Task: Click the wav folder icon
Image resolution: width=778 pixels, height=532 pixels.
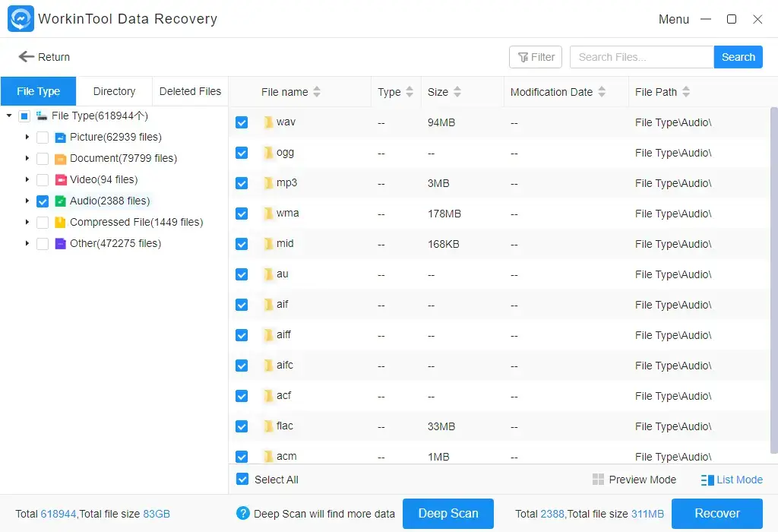Action: [268, 122]
